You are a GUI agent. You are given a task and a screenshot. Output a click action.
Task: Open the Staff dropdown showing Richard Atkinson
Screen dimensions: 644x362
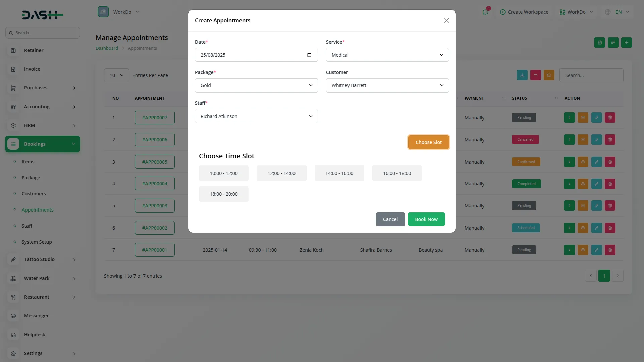(256, 116)
